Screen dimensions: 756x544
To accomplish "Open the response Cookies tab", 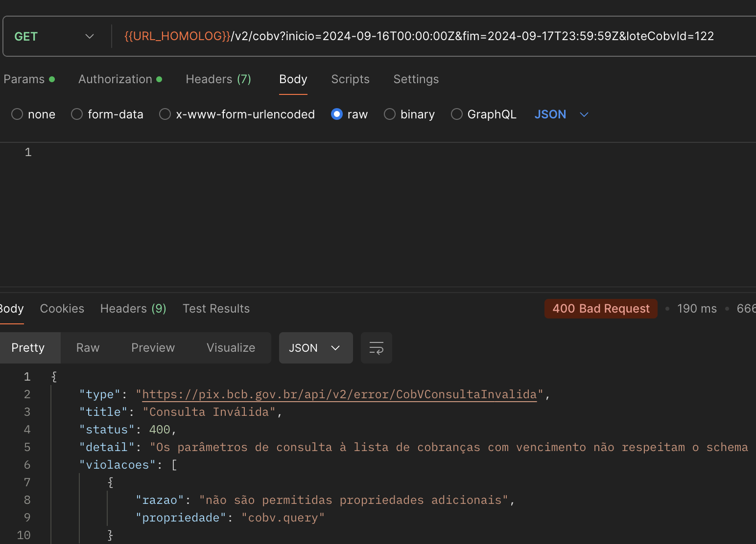I will [62, 309].
